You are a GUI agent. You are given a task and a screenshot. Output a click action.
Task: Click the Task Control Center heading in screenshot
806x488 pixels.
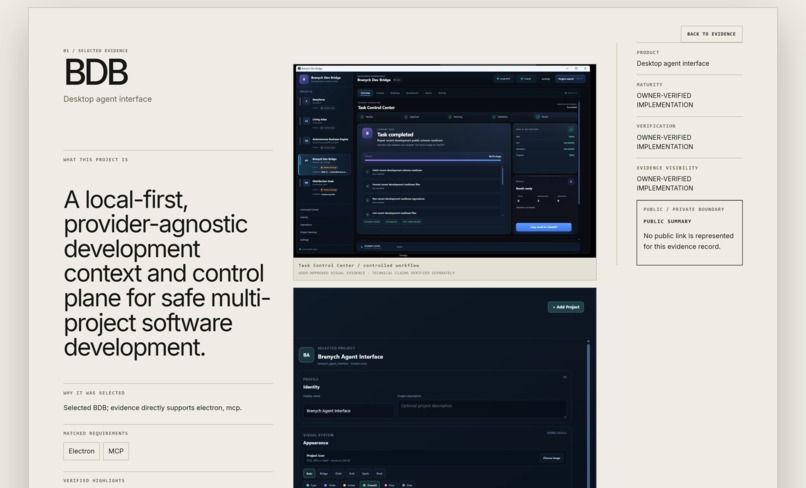pyautogui.click(x=376, y=107)
